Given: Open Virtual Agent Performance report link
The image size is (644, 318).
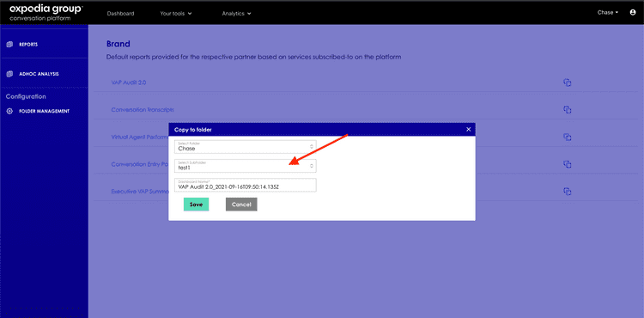Looking at the screenshot, I should point(140,137).
